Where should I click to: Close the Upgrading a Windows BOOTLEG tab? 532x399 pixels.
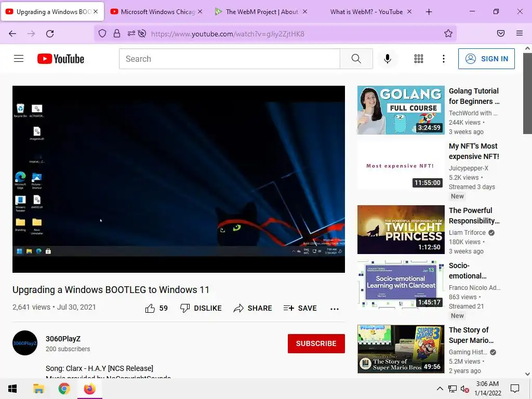coord(96,11)
